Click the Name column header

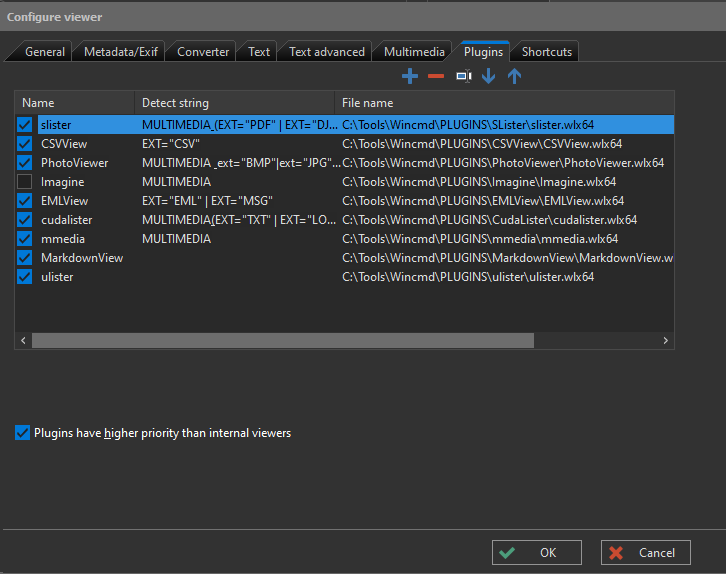(75, 103)
